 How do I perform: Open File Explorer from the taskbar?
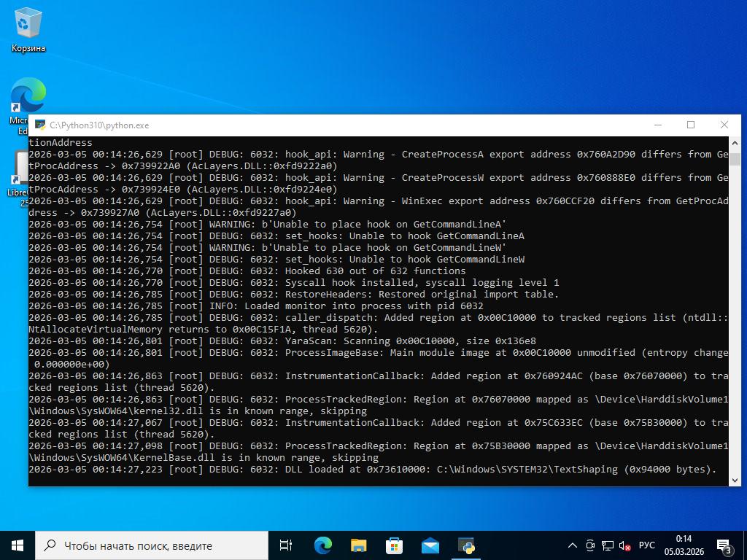(358, 545)
